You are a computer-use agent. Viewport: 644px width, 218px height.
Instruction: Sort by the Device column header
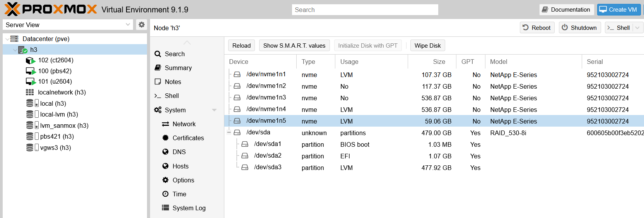[x=260, y=62]
